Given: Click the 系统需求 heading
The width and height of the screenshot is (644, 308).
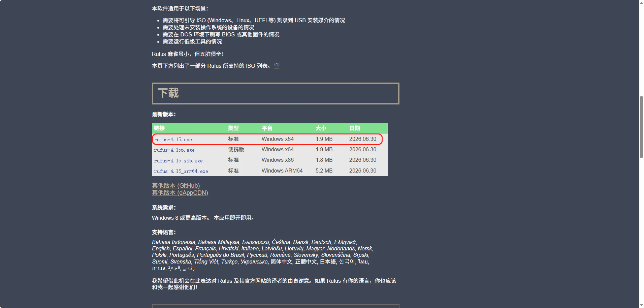Looking at the screenshot, I should 164,208.
